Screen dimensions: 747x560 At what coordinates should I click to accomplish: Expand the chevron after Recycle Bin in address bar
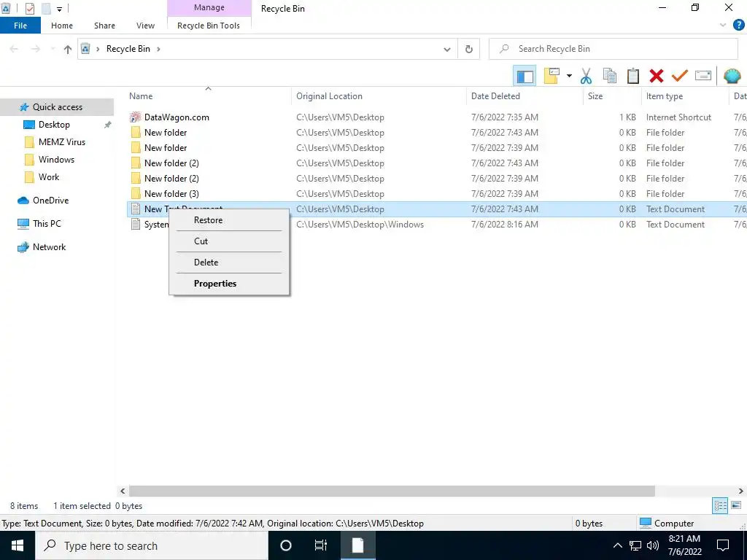point(158,49)
